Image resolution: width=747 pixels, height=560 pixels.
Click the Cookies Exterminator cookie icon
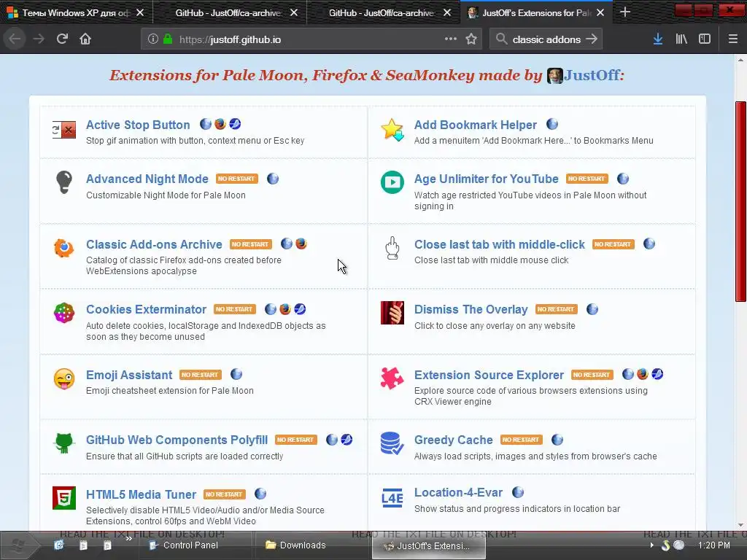click(x=64, y=313)
